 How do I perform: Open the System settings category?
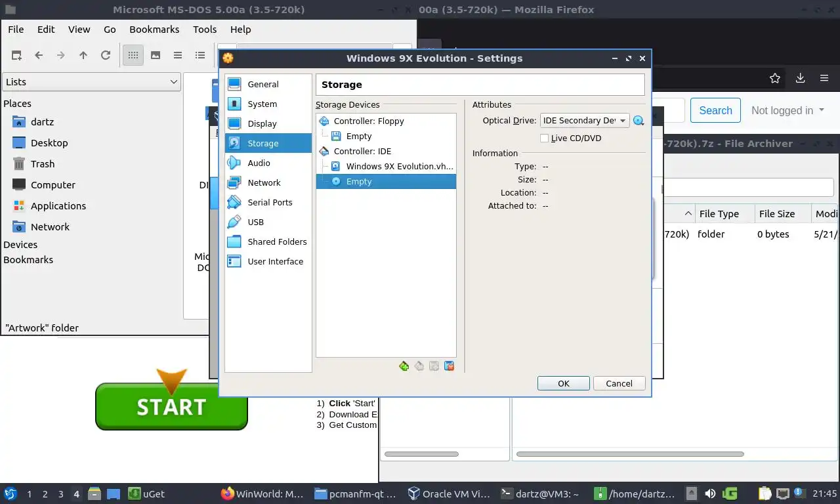pyautogui.click(x=268, y=104)
